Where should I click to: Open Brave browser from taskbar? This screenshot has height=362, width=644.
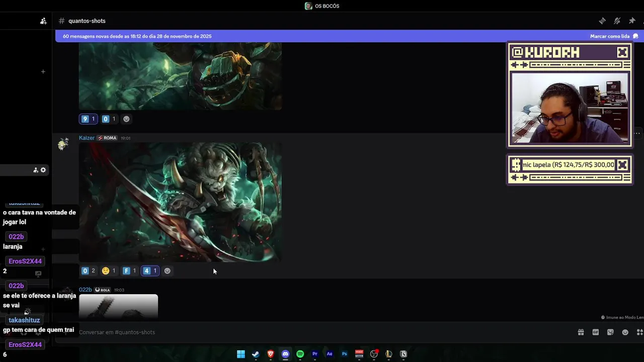point(271,354)
